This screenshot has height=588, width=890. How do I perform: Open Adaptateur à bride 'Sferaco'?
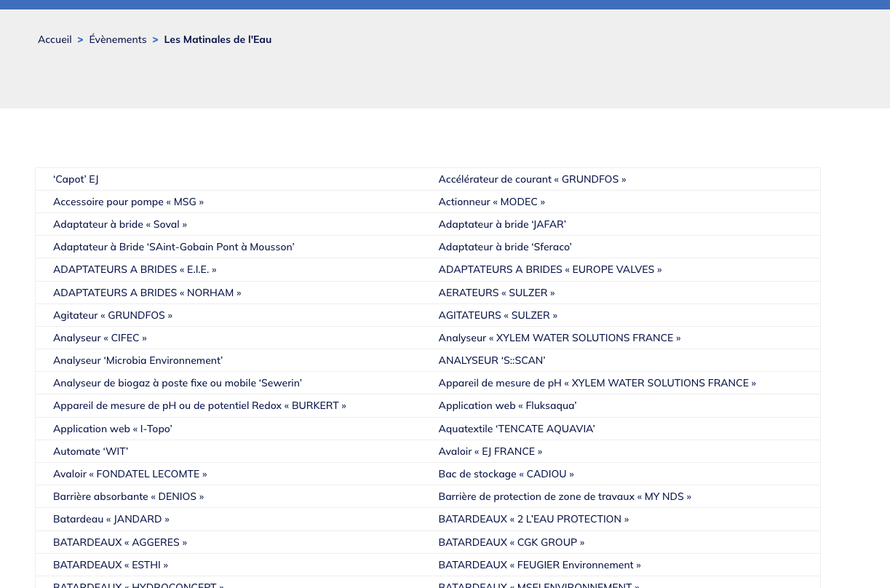pos(505,247)
